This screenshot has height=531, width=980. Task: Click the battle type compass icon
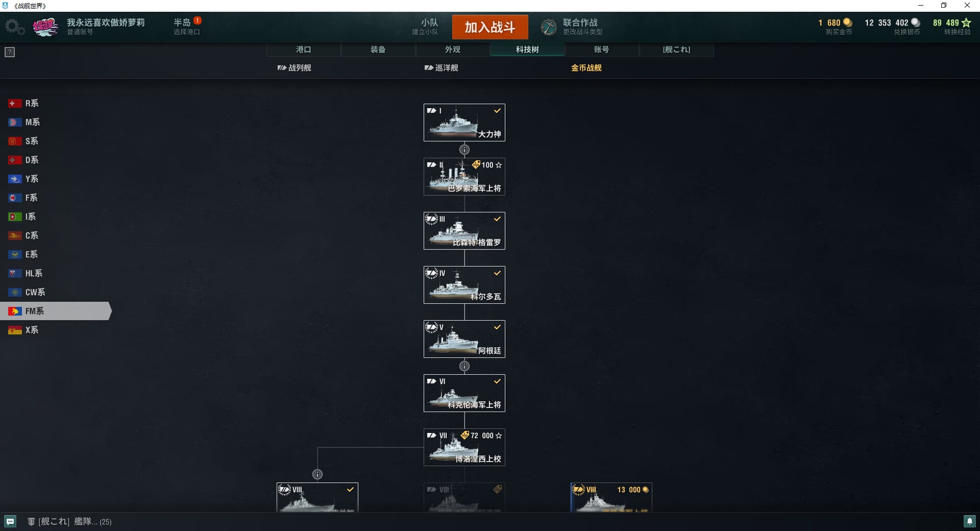click(x=549, y=27)
